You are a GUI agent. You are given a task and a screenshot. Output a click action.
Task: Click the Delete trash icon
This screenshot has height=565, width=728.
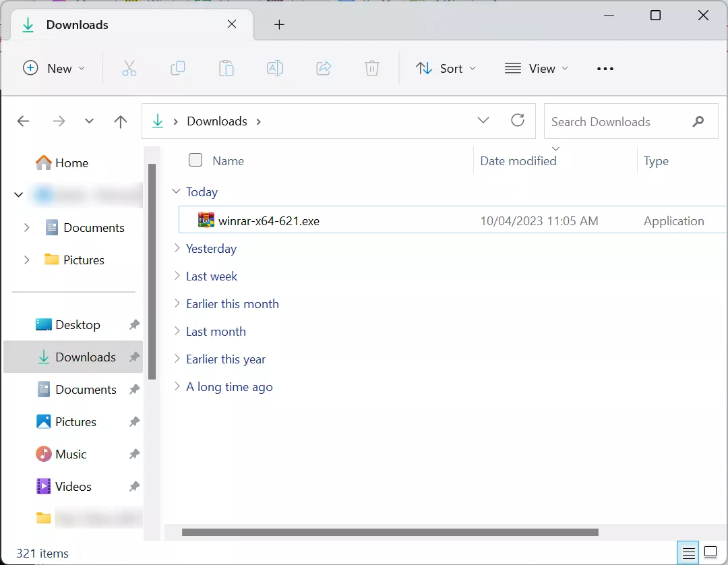pos(372,68)
